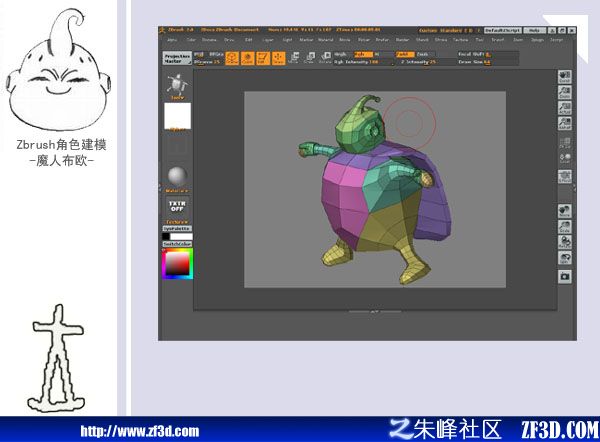Click the SysPalette button

(x=177, y=229)
